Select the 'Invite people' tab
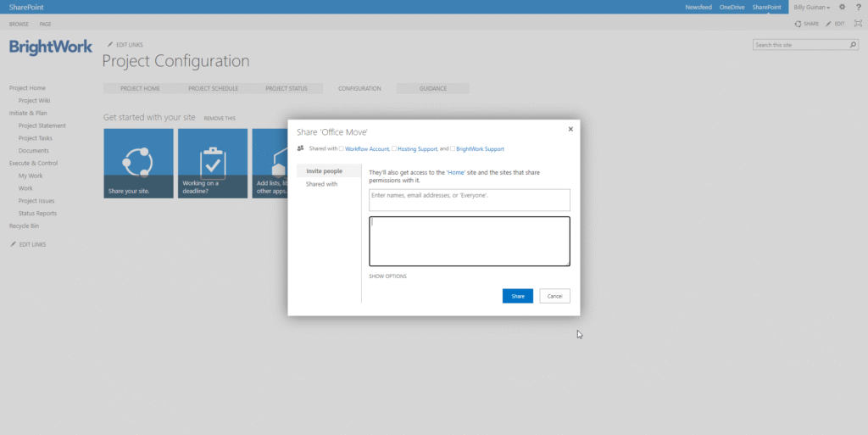 [324, 171]
